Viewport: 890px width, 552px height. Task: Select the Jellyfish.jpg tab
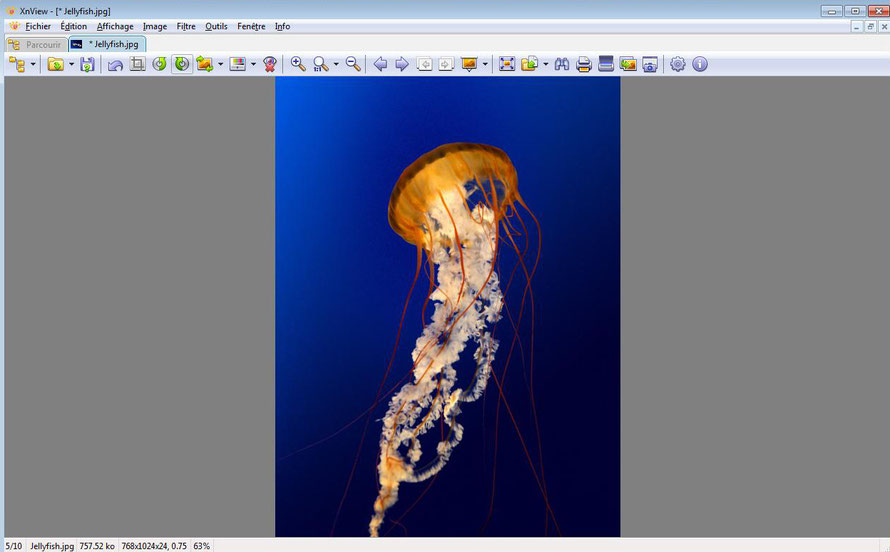point(107,44)
